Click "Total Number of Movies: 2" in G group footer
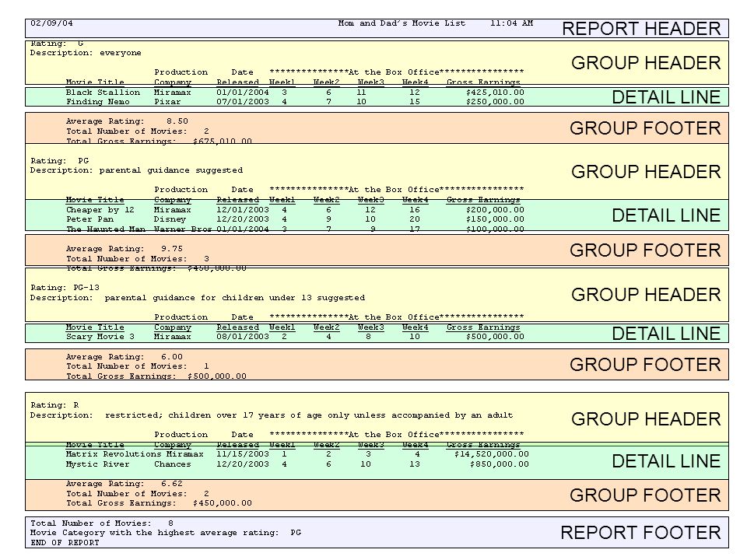The image size is (747, 560). point(137,131)
